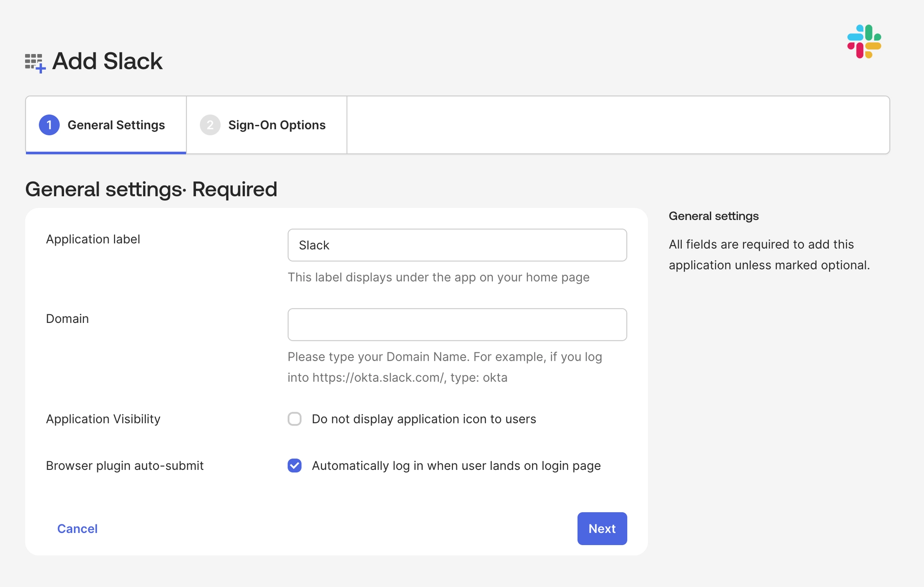Click the label displays hint text
Image resolution: width=924 pixels, height=587 pixels.
coord(439,277)
